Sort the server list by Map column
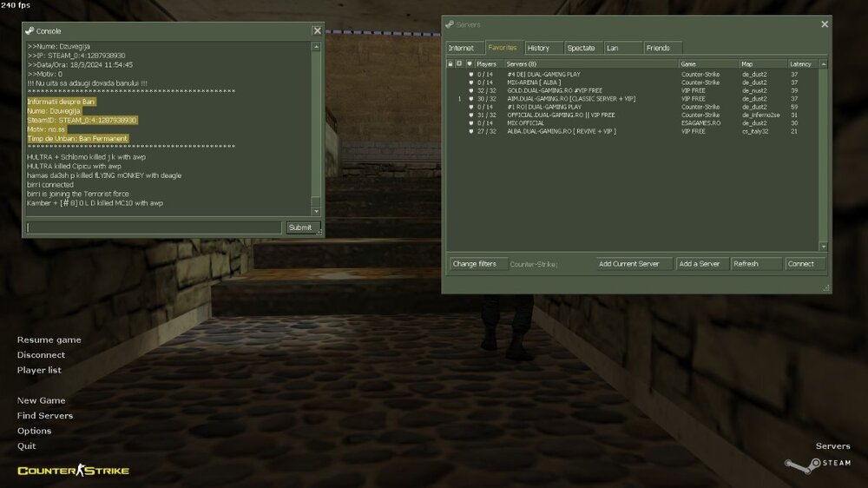Viewport: 868px width, 488px height. point(761,63)
